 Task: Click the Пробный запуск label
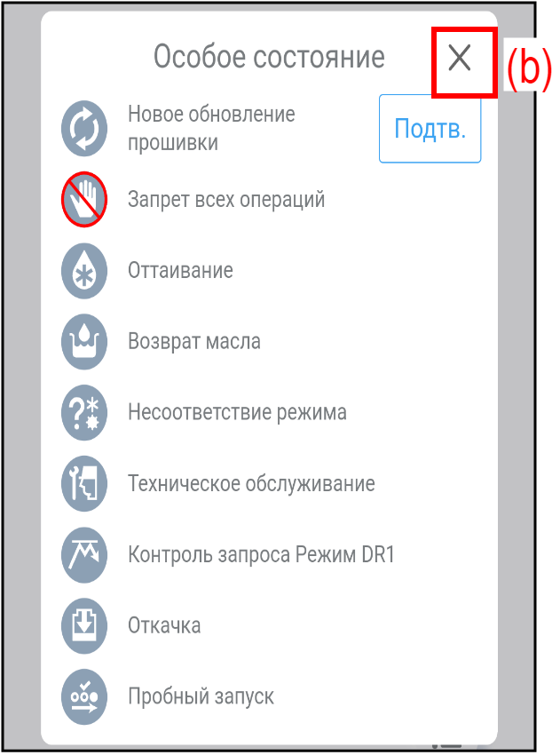(201, 696)
